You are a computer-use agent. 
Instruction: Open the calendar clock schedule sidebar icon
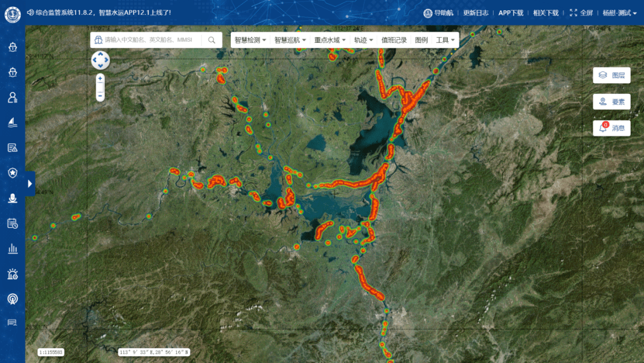(x=13, y=223)
